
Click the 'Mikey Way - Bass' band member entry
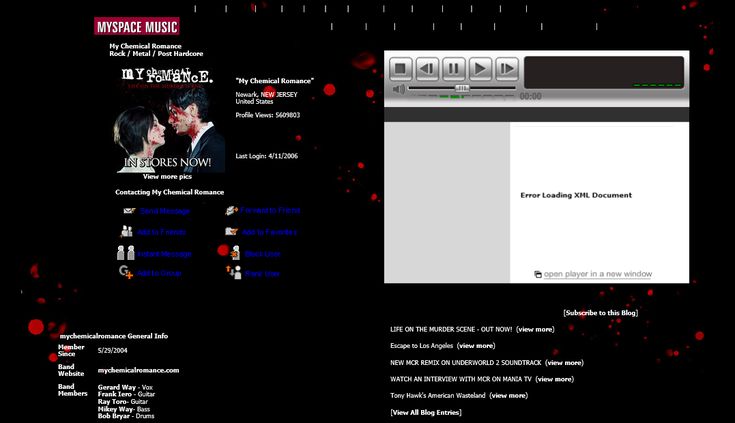[x=124, y=409]
